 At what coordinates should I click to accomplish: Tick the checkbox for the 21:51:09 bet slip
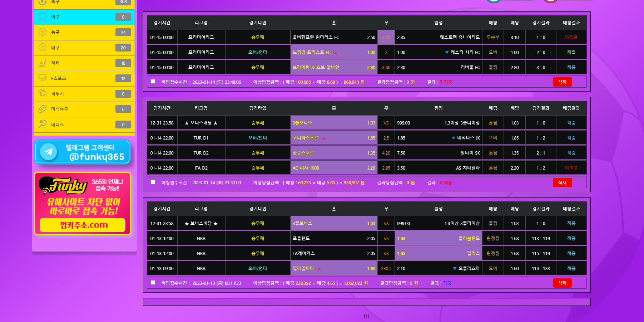coord(153,182)
